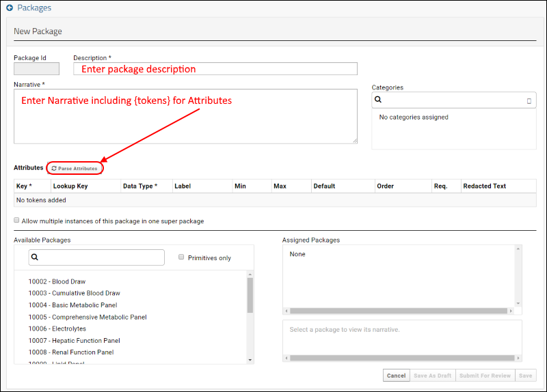The height and width of the screenshot is (392, 547).
Task: Click the Parse Attributes refresh icon
Action: (54, 168)
